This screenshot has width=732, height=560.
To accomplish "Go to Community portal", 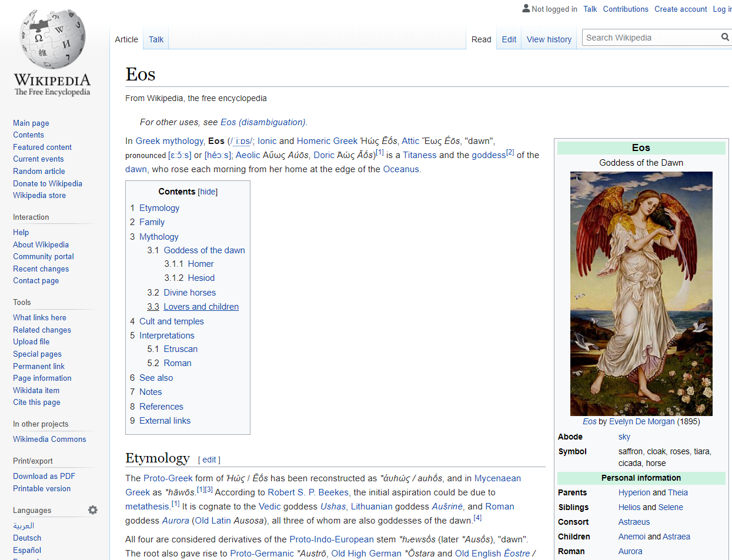I will click(44, 256).
